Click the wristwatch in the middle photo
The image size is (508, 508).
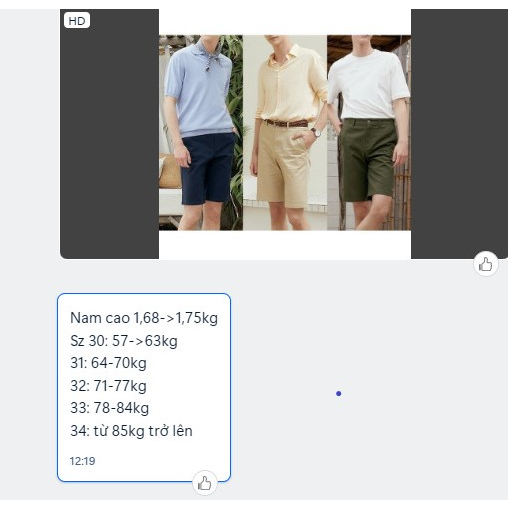(316, 133)
